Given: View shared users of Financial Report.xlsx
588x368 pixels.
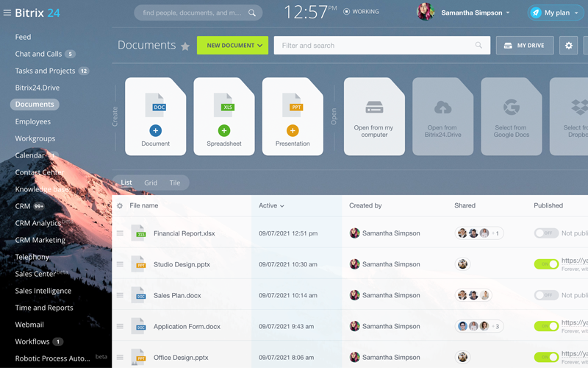Looking at the screenshot, I should click(479, 233).
